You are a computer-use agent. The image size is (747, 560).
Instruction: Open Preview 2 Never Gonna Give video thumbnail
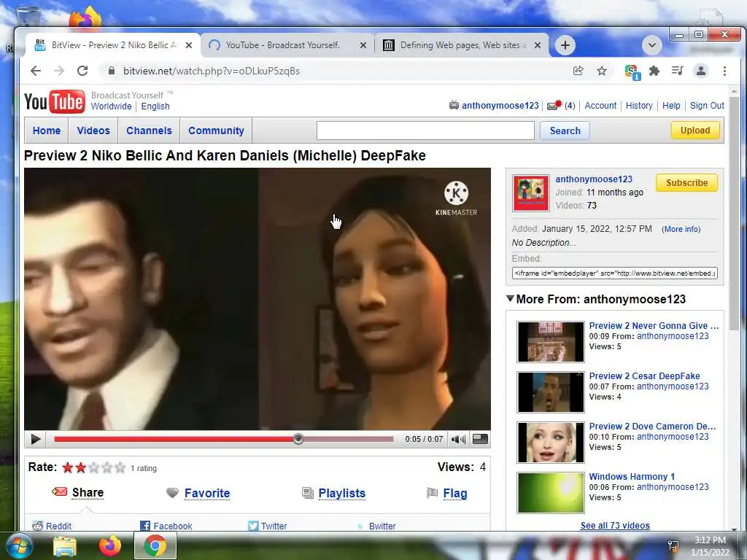coord(551,342)
